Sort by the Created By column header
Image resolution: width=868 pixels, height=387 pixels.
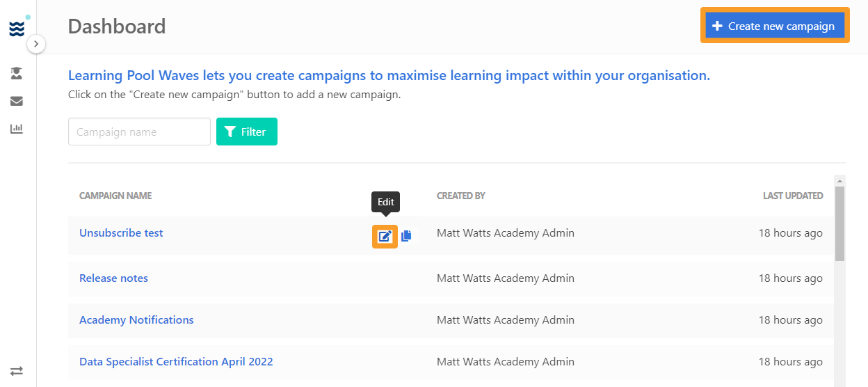point(461,196)
